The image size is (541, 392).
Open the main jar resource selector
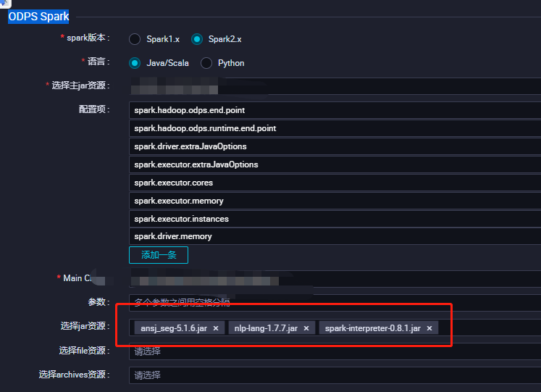point(335,86)
